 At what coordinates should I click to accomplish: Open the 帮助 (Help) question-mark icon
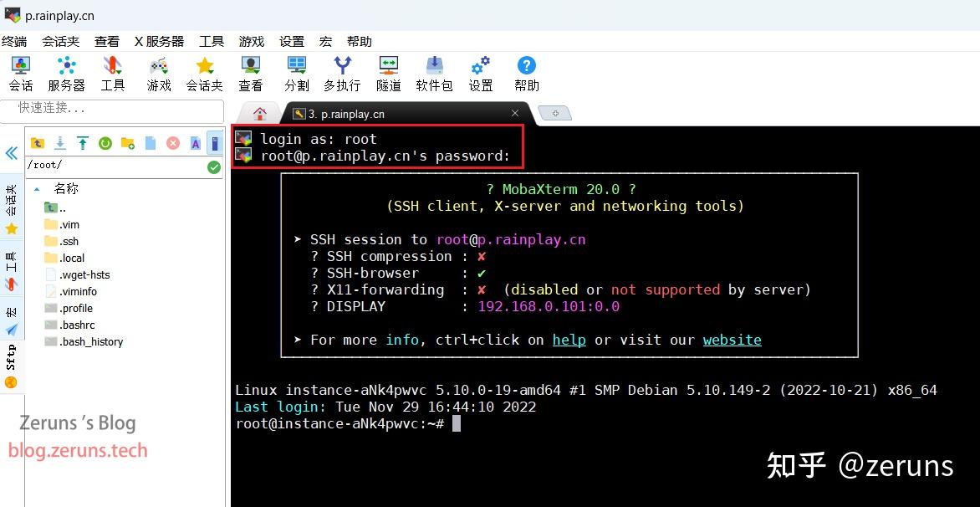tap(526, 73)
